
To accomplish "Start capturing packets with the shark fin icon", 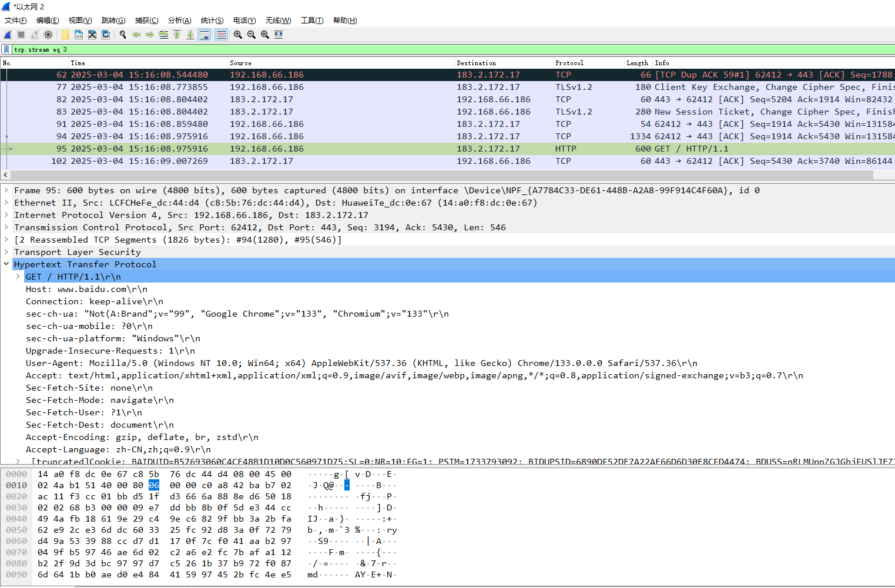I will pyautogui.click(x=8, y=35).
